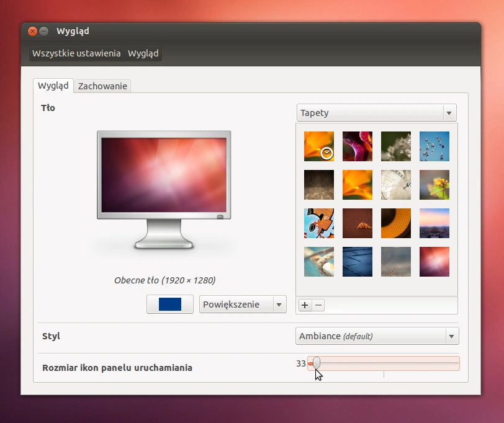Pick the dark brown wooden floor wallpaper

tap(319, 185)
